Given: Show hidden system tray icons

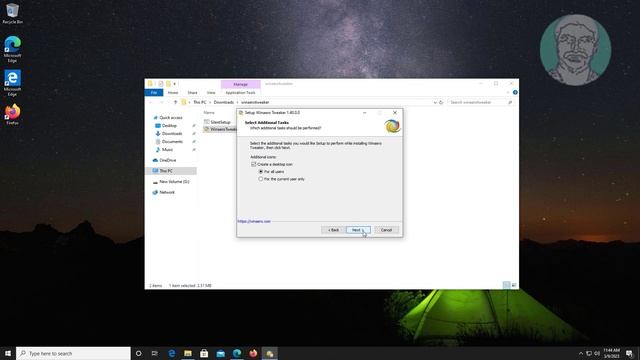Looking at the screenshot, I should [x=581, y=353].
